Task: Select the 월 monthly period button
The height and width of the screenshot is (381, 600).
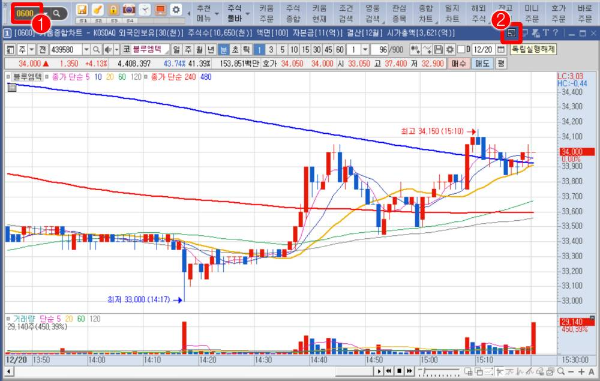Action: point(199,49)
